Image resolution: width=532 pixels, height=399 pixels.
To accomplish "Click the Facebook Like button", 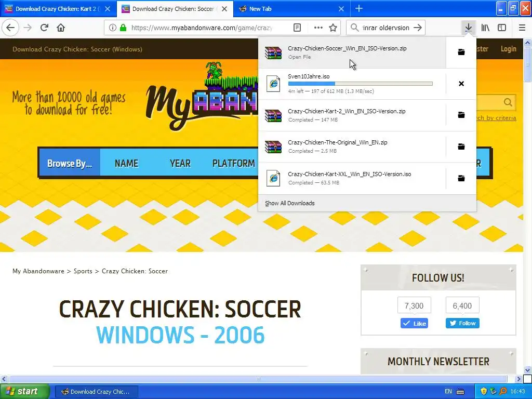I will (x=414, y=323).
